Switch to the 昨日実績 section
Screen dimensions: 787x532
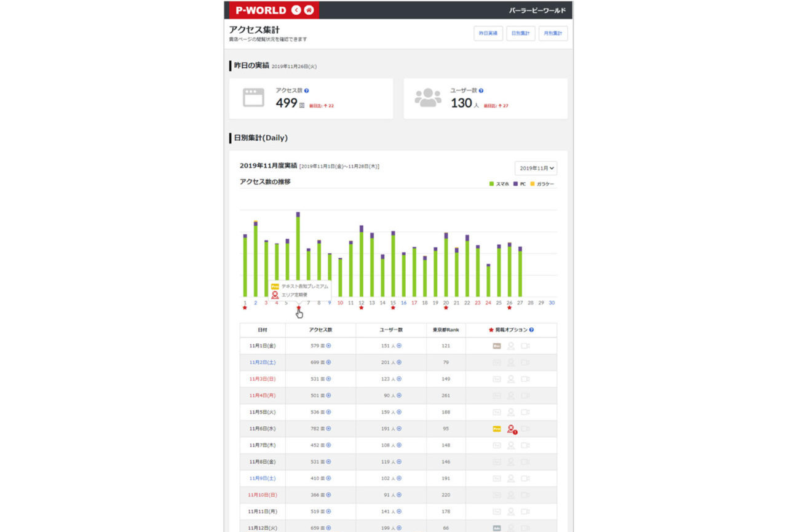pos(489,34)
